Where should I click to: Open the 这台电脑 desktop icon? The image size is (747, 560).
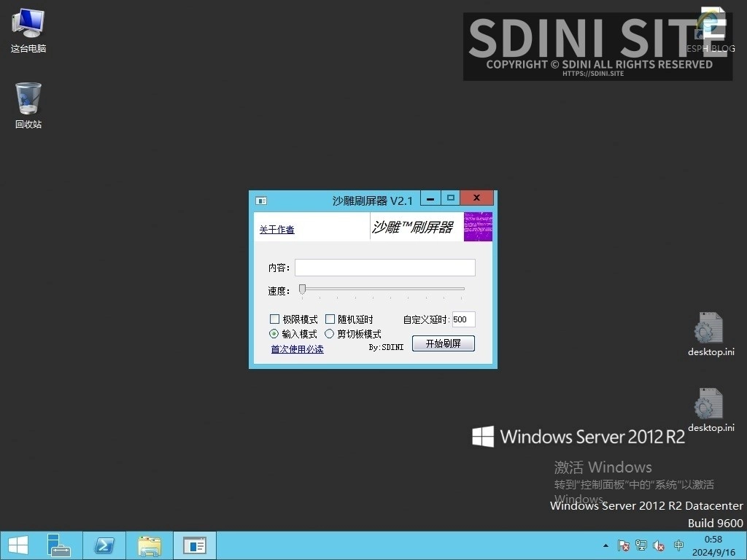(x=28, y=31)
